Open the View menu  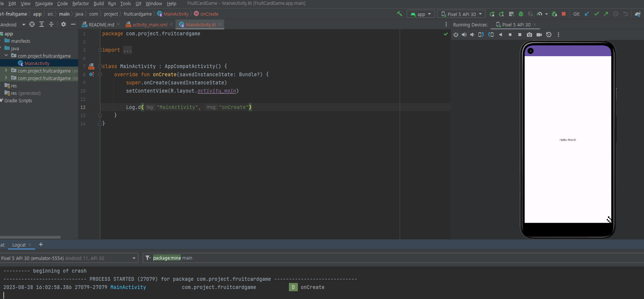click(x=26, y=3)
